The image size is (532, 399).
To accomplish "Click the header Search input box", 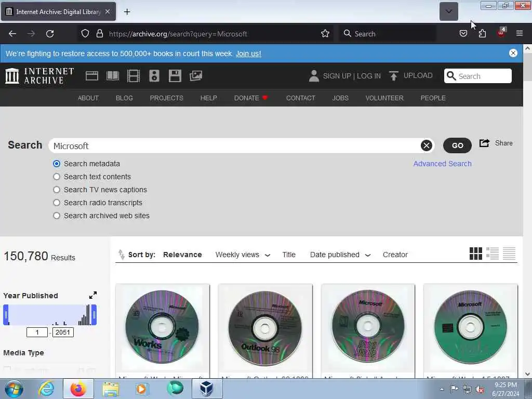I will [478, 76].
